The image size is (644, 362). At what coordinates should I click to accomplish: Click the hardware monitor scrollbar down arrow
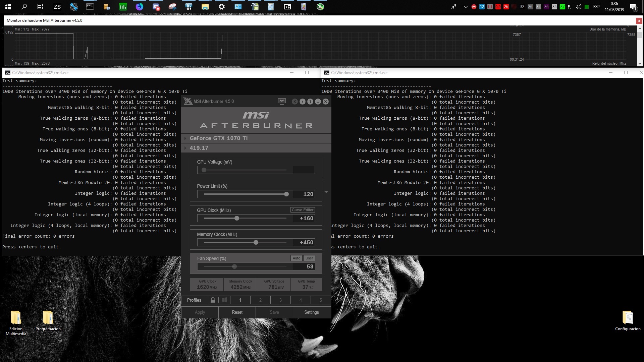click(640, 63)
